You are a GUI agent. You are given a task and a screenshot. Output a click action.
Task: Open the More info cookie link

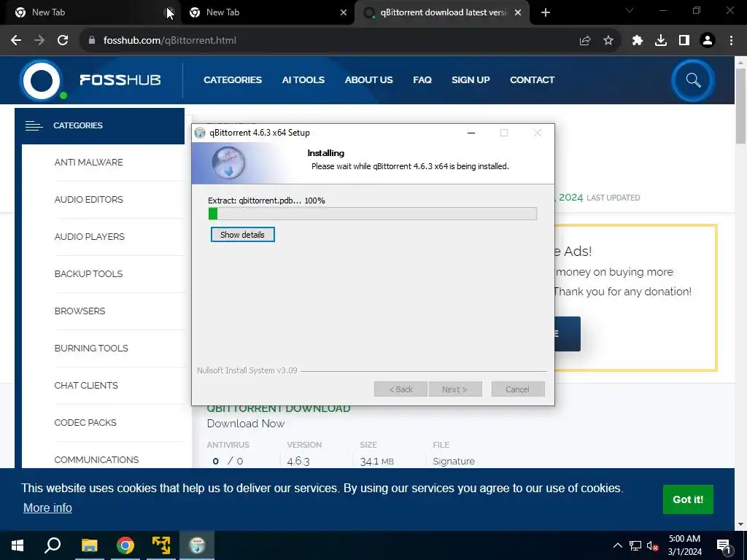pyautogui.click(x=47, y=508)
